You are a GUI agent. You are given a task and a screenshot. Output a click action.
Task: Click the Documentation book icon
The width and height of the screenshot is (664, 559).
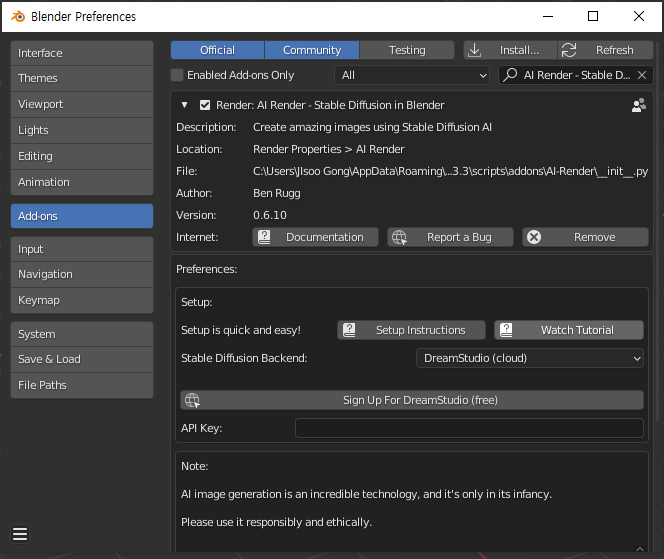[x=264, y=237]
